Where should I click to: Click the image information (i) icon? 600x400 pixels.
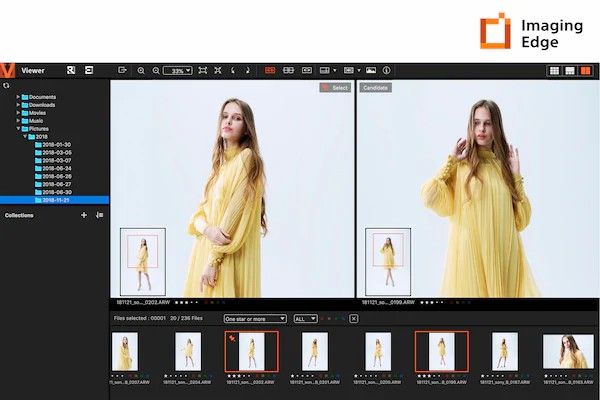(386, 70)
